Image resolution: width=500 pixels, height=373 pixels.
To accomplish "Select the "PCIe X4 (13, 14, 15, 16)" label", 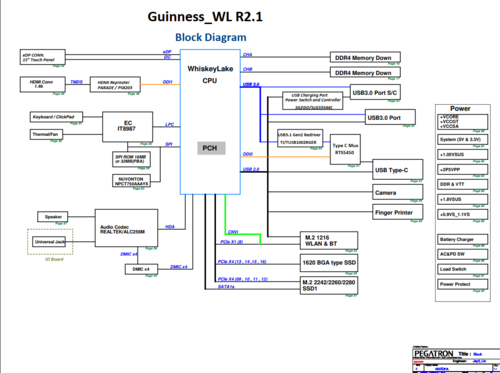I will pyautogui.click(x=242, y=262).
